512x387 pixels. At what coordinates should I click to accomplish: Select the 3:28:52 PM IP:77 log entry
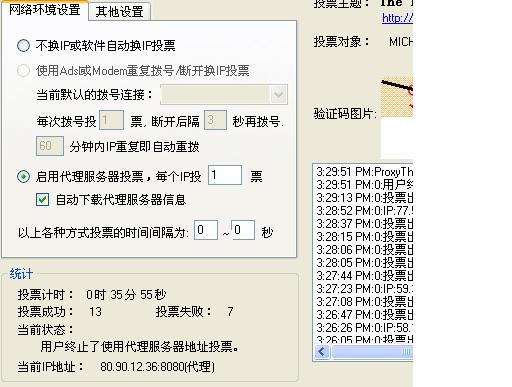(x=364, y=211)
